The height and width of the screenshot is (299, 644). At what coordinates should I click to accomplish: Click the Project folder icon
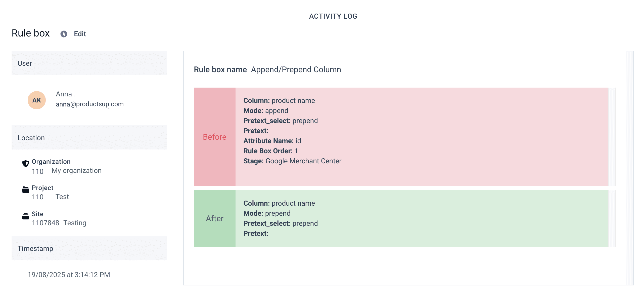(x=25, y=190)
